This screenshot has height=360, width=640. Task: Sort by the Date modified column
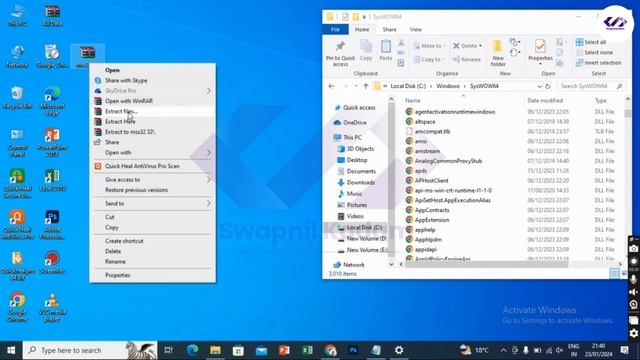click(544, 100)
